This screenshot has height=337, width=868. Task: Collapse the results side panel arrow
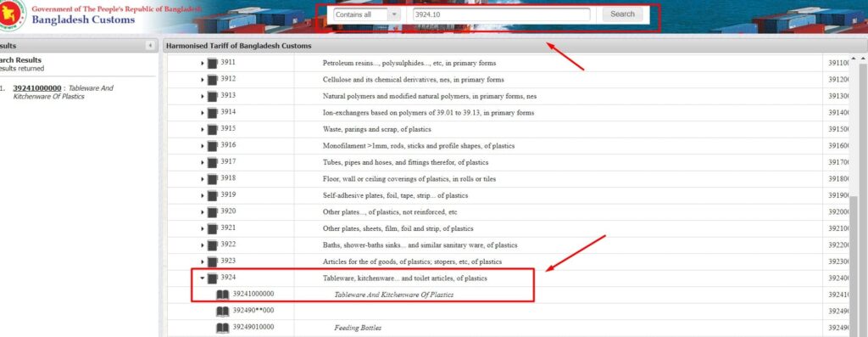(150, 46)
